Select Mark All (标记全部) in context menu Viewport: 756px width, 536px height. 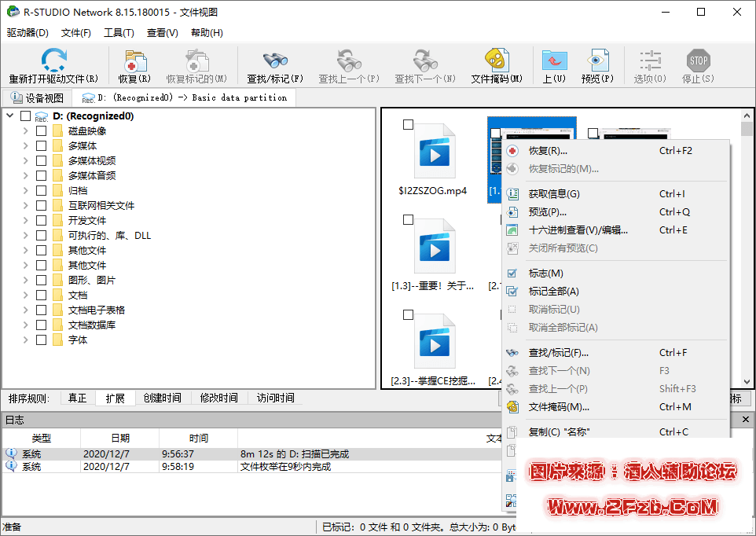click(553, 292)
